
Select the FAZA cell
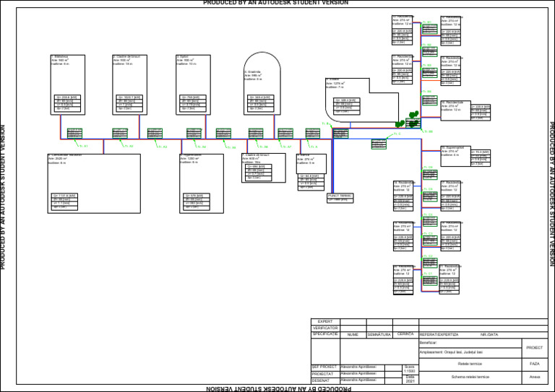click(535, 364)
